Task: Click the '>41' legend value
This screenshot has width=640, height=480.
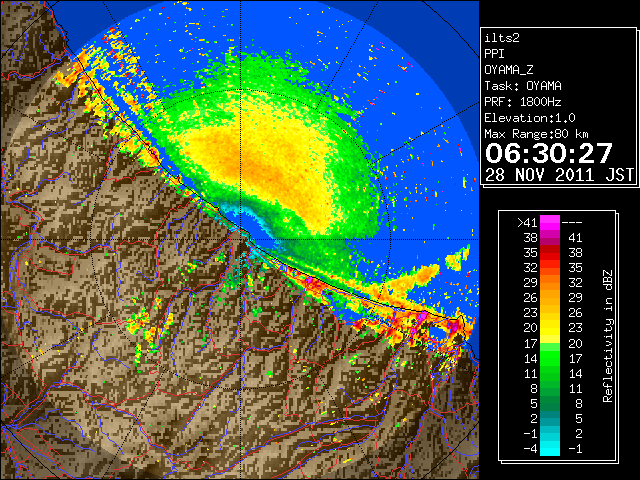Action: coord(527,222)
